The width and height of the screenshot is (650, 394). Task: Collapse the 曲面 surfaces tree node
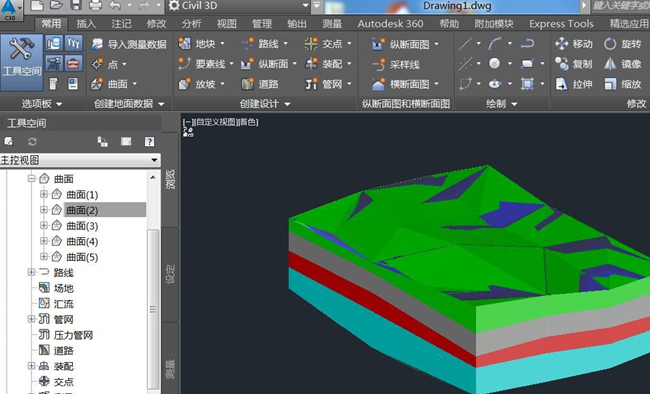(32, 178)
